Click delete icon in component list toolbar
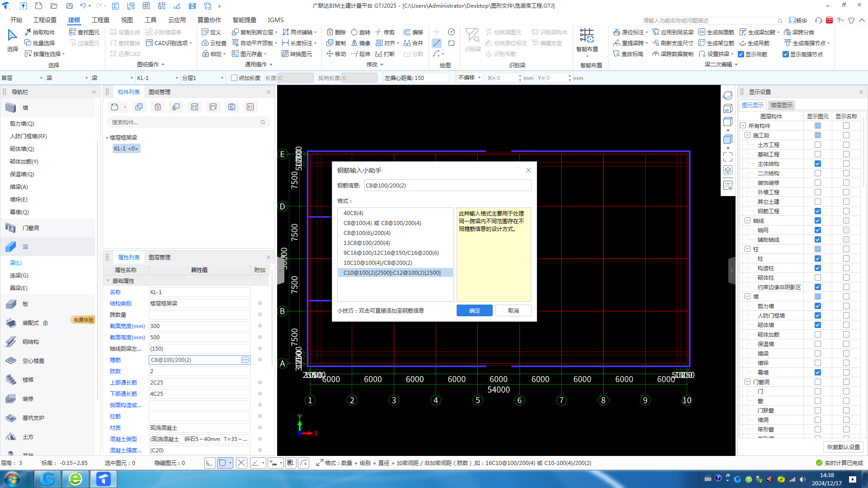868x488 pixels. 158,107
